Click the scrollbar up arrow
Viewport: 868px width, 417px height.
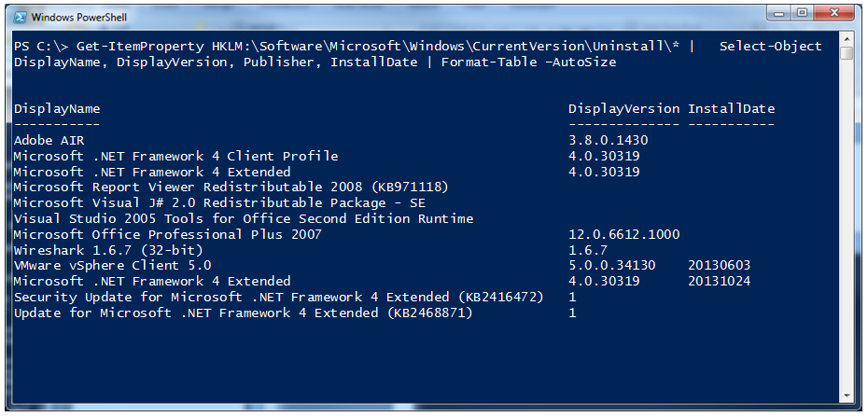tap(847, 39)
